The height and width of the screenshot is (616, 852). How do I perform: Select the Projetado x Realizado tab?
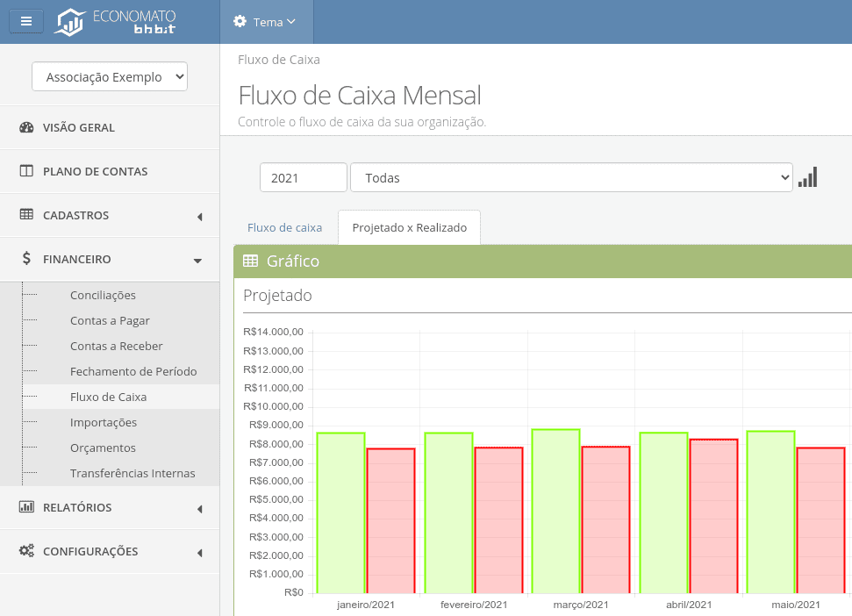[409, 227]
